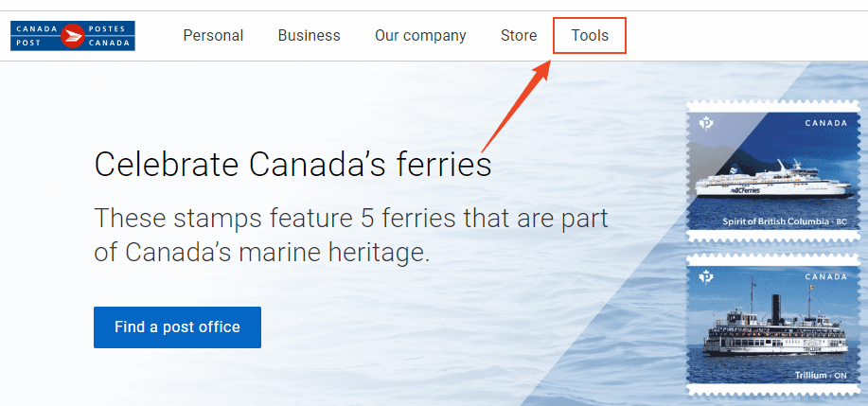
Task: Open the Business menu
Action: [309, 36]
